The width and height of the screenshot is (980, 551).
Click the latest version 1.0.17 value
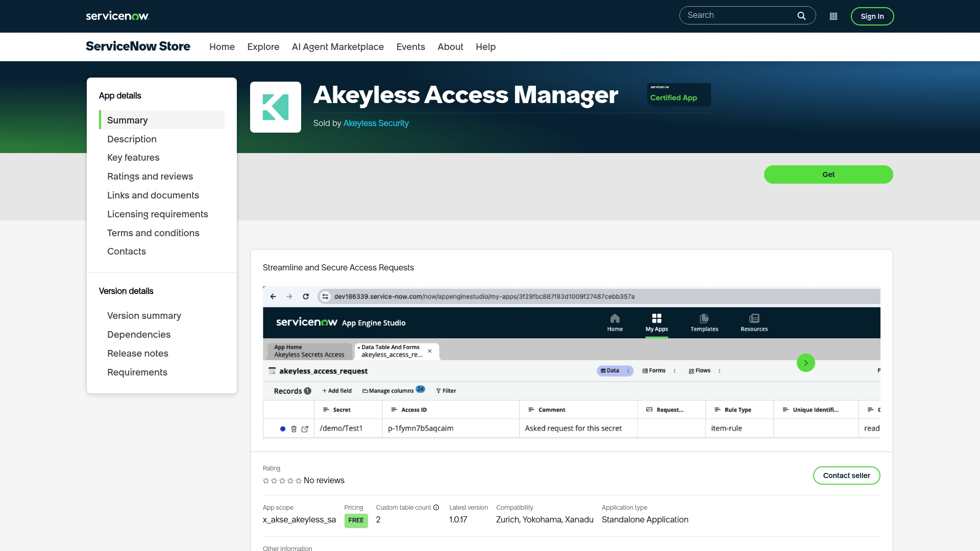[458, 520]
